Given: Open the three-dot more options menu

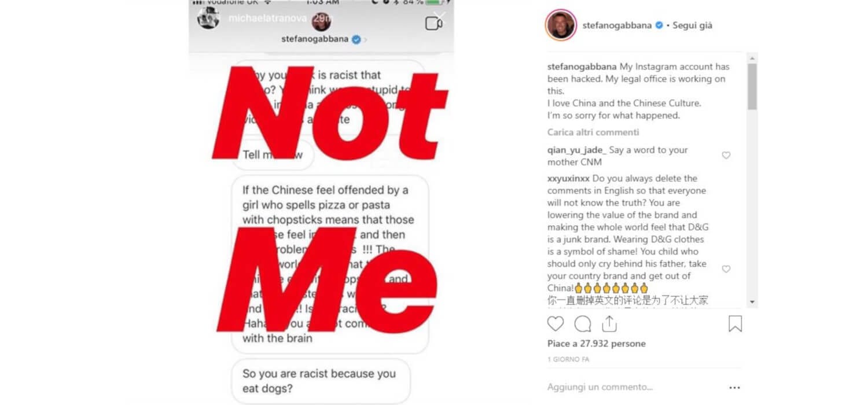Looking at the screenshot, I should point(734,388).
